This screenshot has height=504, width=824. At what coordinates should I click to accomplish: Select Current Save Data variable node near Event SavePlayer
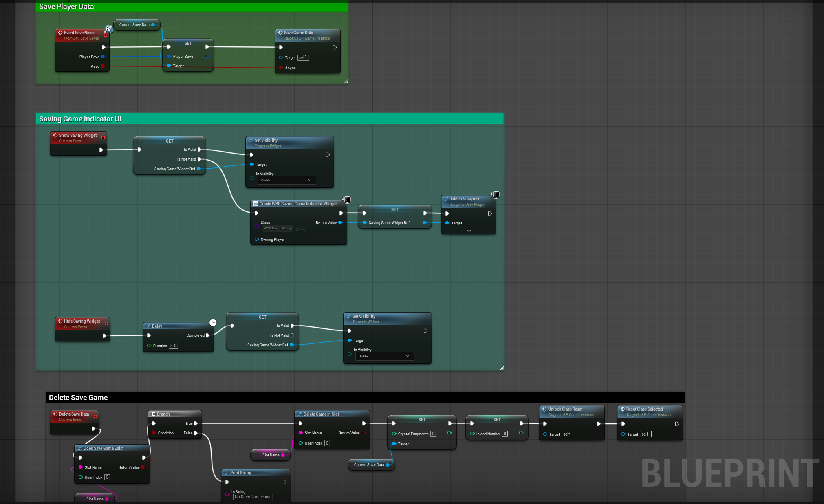tap(137, 25)
